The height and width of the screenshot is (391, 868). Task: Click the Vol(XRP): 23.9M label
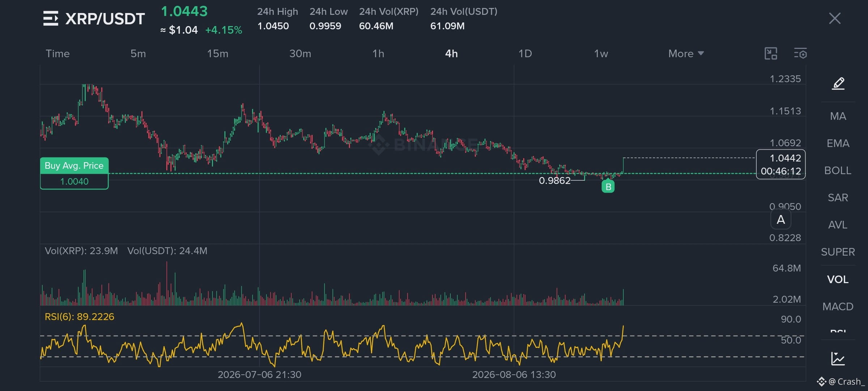coord(81,251)
